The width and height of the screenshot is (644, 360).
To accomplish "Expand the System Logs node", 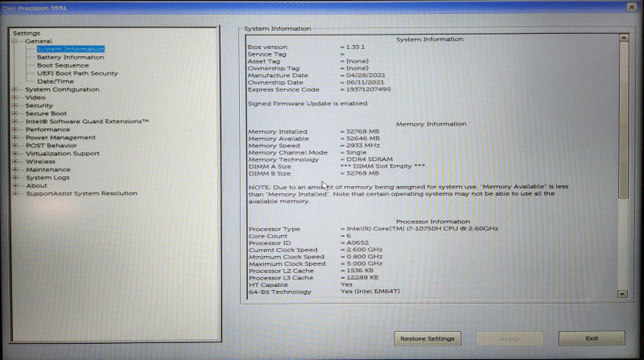I will [x=14, y=177].
